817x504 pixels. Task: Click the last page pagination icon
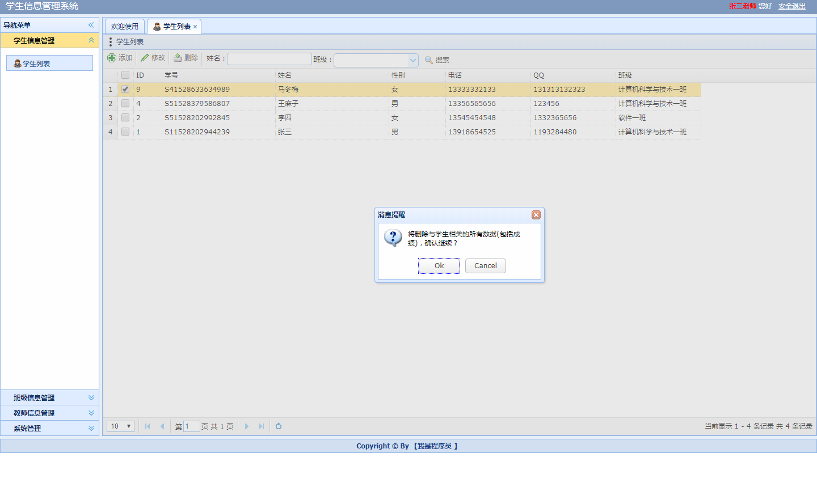[x=262, y=426]
